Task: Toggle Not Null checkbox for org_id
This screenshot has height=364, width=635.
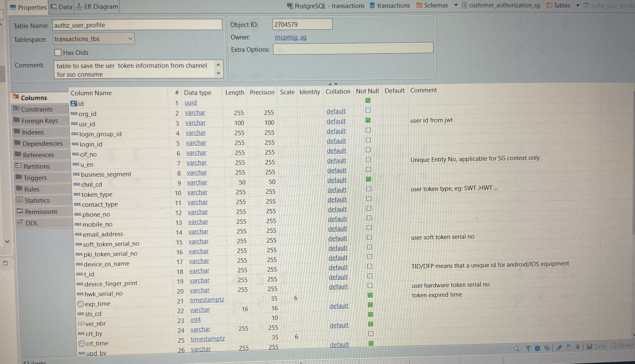Action: (x=368, y=110)
